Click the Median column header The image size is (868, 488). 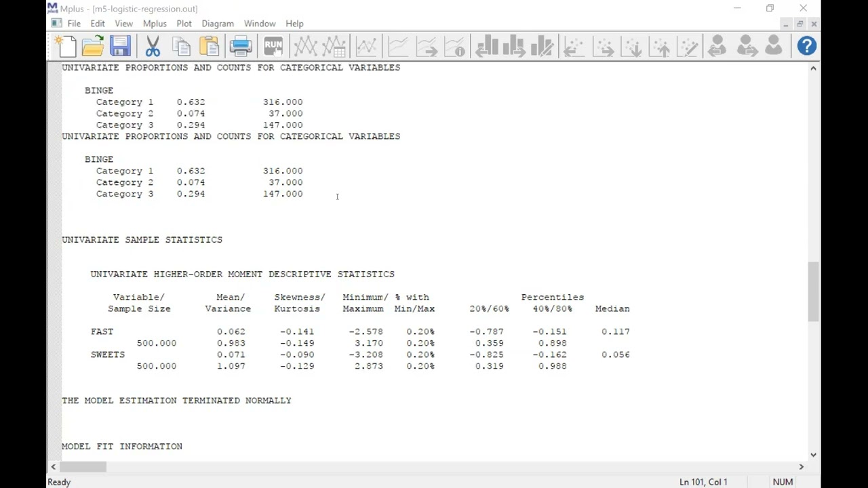coord(612,308)
